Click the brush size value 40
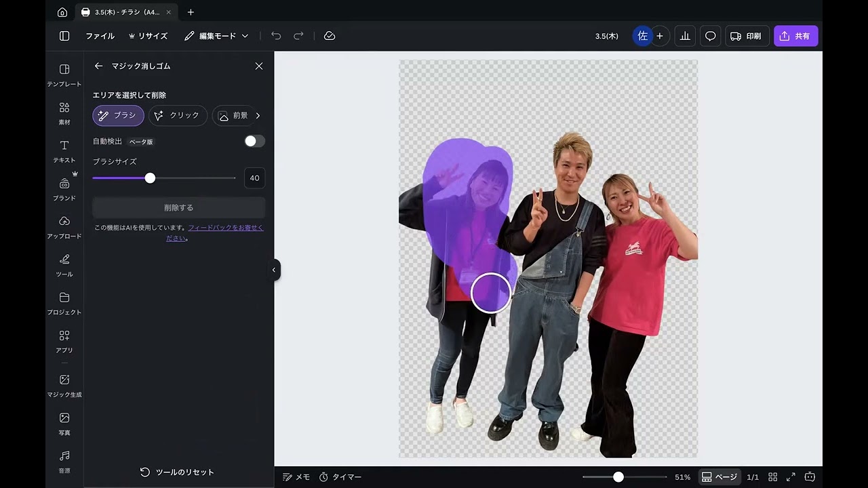 click(254, 178)
